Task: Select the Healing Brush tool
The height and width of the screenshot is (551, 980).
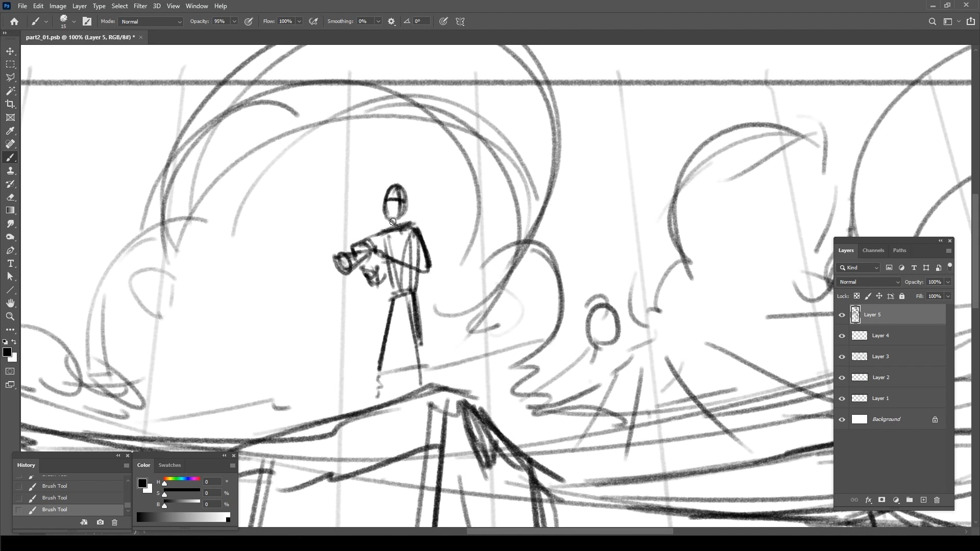Action: pyautogui.click(x=10, y=144)
